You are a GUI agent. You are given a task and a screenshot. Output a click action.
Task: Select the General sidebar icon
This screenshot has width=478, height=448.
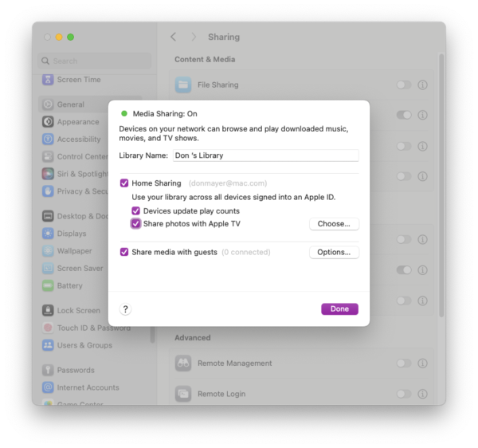(x=48, y=104)
